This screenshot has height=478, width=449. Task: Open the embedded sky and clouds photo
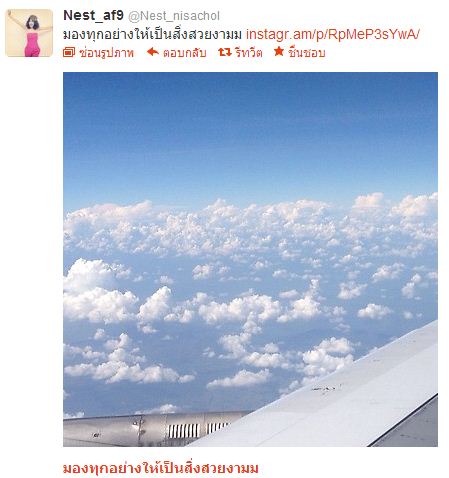pyautogui.click(x=250, y=259)
